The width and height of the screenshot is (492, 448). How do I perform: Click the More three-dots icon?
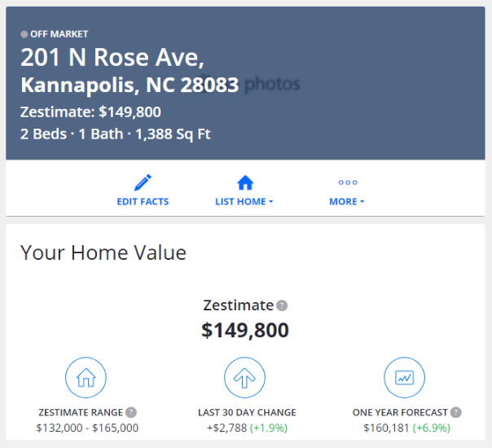[x=348, y=182]
